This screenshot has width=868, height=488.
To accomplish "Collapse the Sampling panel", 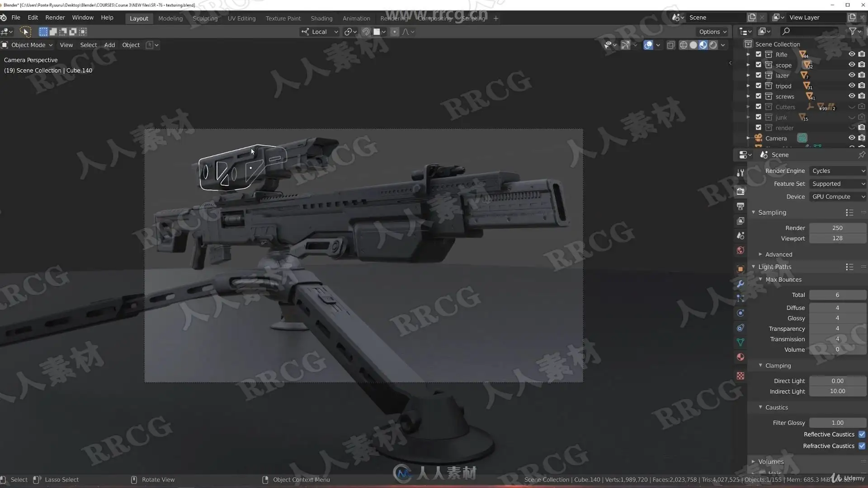I will [772, 212].
